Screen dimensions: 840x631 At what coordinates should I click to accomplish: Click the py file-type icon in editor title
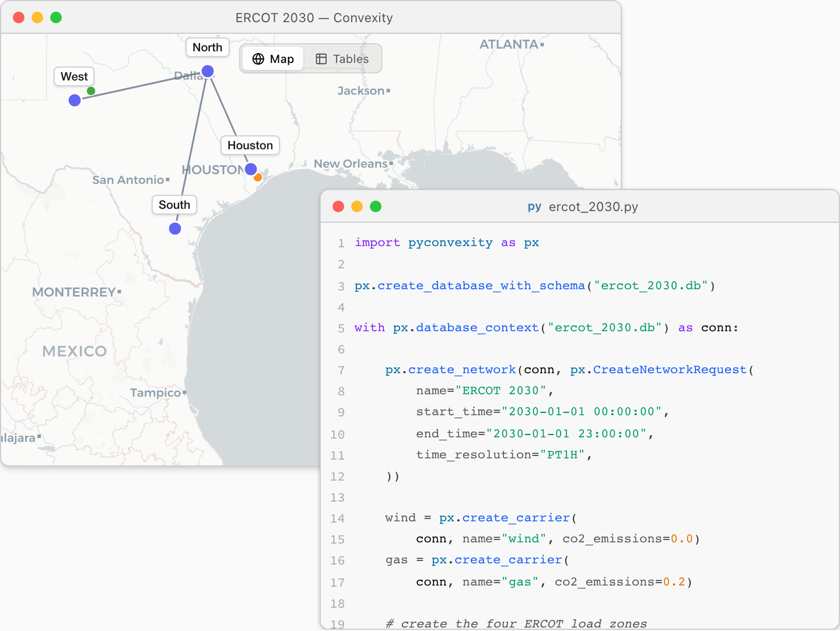coord(534,206)
